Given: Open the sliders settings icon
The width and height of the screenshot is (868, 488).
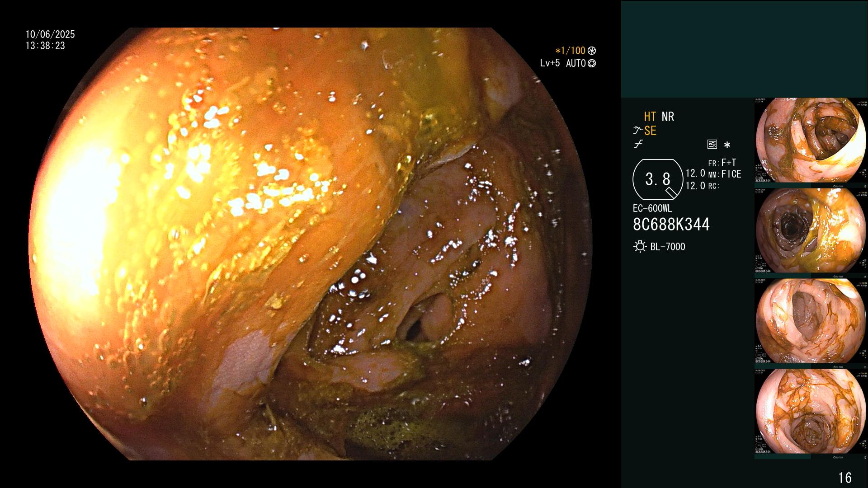Looking at the screenshot, I should [x=712, y=145].
